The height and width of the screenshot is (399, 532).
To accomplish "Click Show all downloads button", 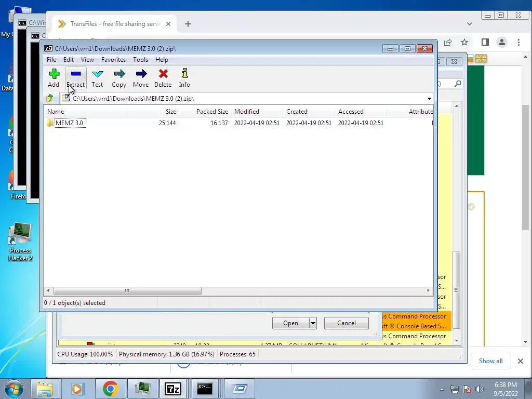I will pyautogui.click(x=490, y=361).
